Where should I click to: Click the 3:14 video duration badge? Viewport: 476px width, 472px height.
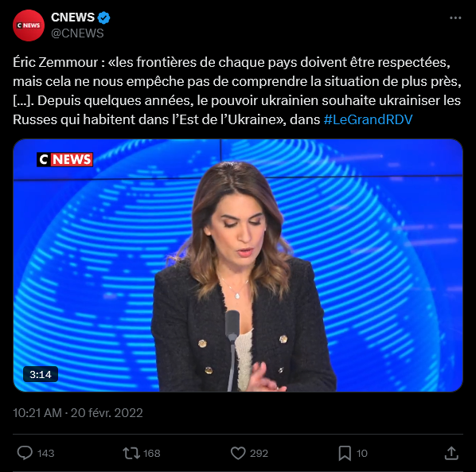[41, 374]
